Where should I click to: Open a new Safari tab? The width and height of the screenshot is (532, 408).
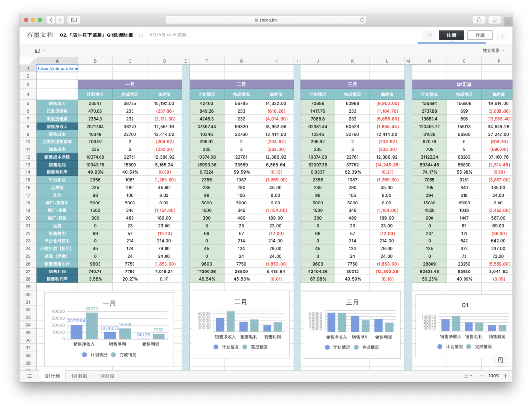click(508, 22)
